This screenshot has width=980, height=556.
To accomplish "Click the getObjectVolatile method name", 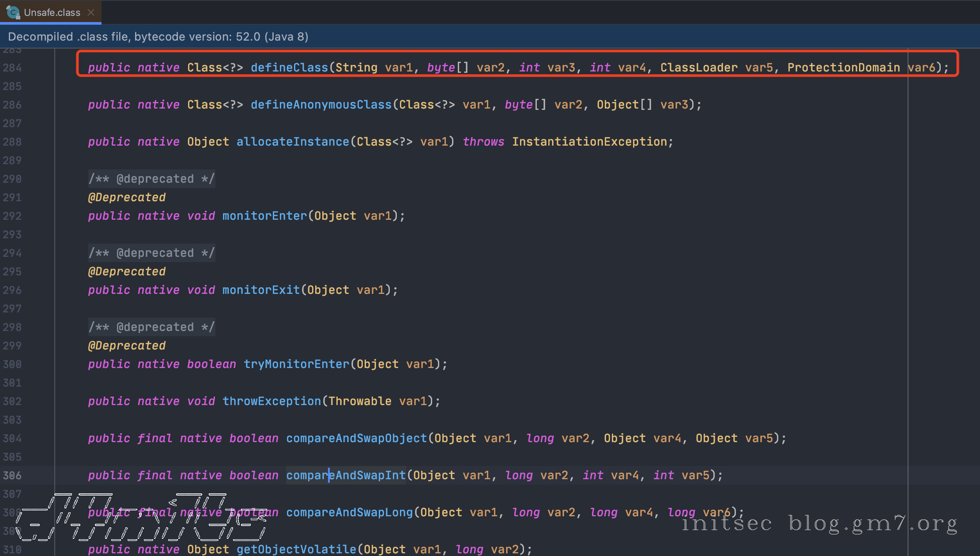I will pyautogui.click(x=296, y=549).
